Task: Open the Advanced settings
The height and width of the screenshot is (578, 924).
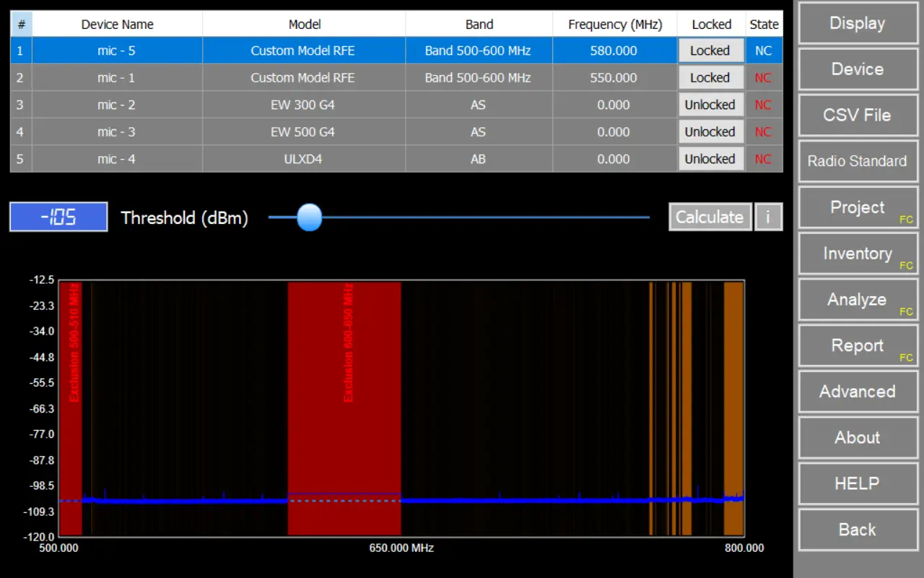Action: click(857, 392)
